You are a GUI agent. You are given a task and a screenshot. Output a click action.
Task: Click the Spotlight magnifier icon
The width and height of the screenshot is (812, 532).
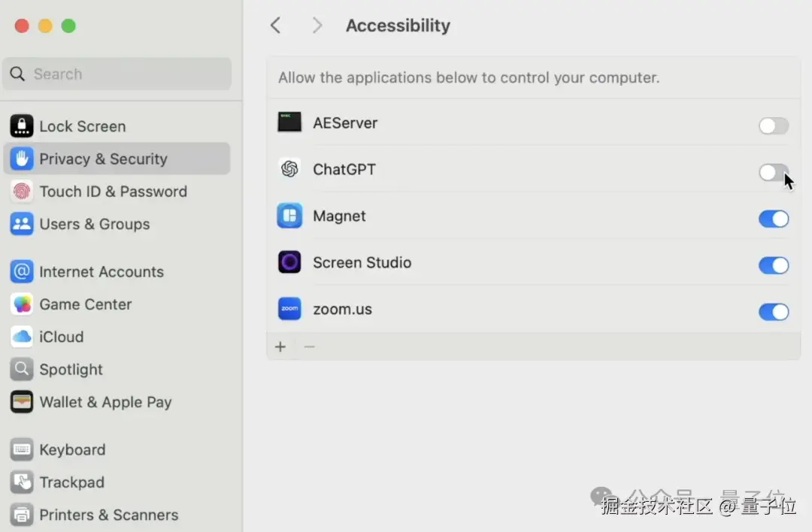coord(22,370)
